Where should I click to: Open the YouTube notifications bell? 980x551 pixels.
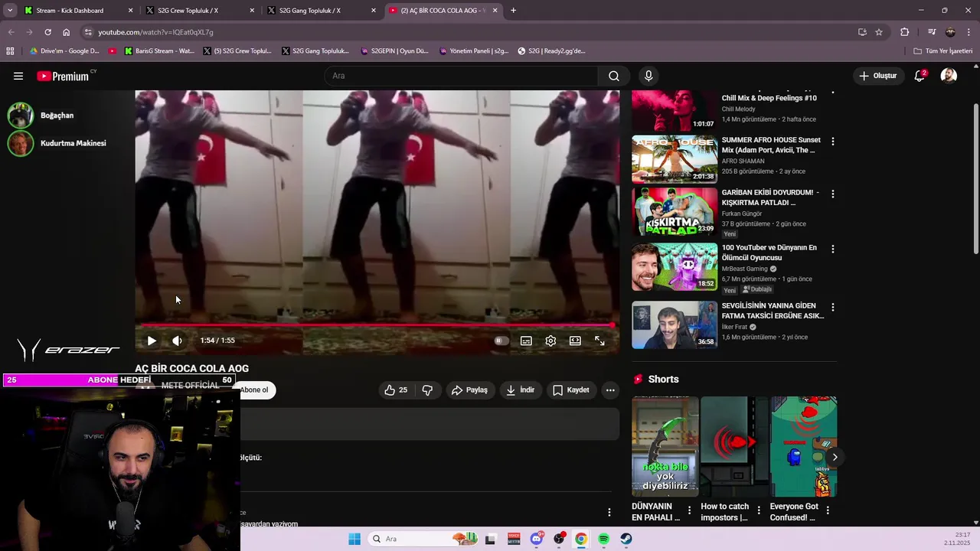920,76
